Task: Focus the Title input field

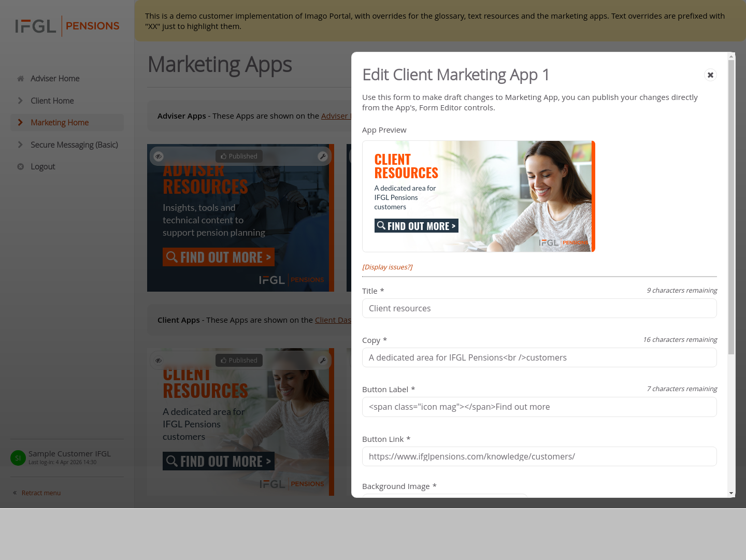Action: pos(539,308)
